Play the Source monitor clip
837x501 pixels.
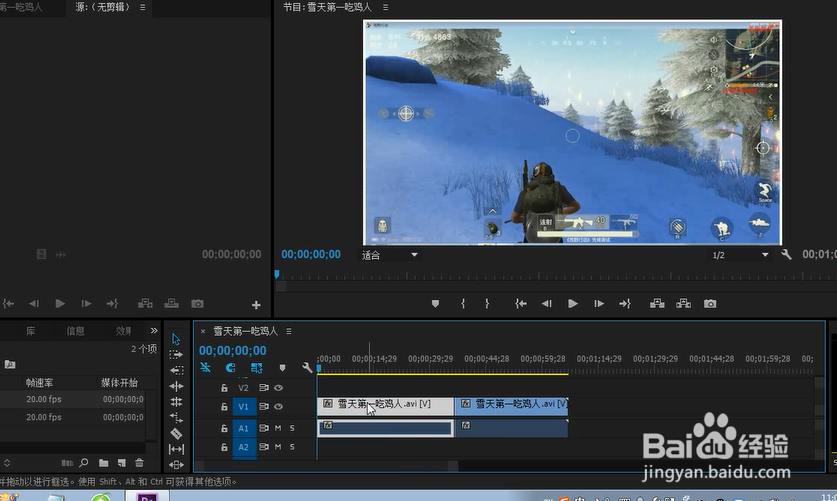click(60, 304)
